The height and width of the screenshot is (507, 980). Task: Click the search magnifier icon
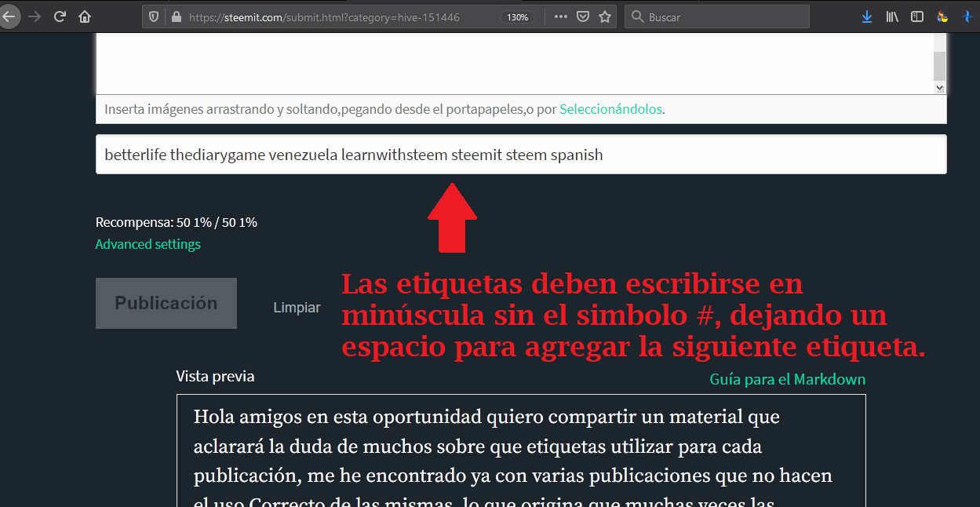[x=637, y=16]
